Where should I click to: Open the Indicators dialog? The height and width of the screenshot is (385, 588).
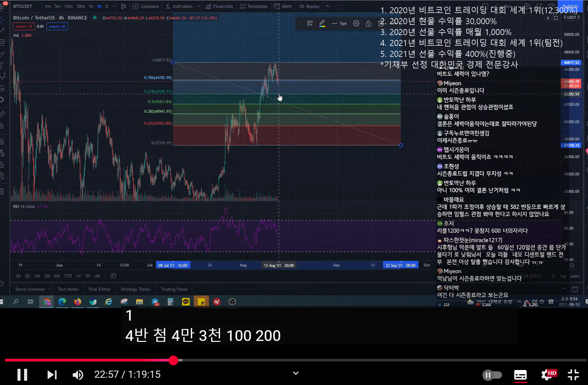(x=179, y=6)
